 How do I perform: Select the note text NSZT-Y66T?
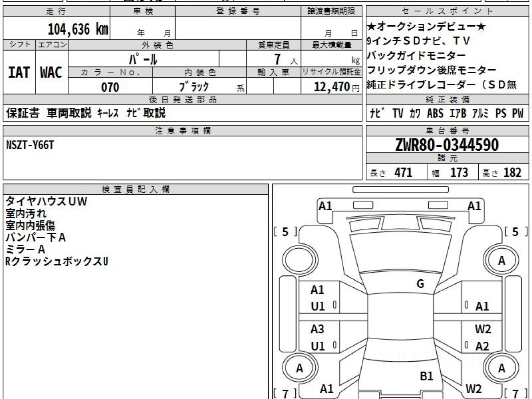[x=30, y=144]
